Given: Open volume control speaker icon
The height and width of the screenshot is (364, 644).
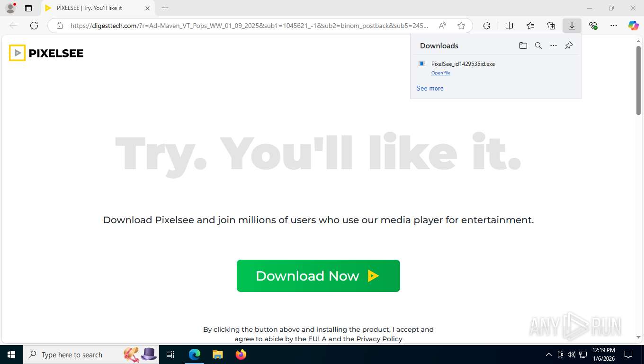Looking at the screenshot, I should point(571,355).
